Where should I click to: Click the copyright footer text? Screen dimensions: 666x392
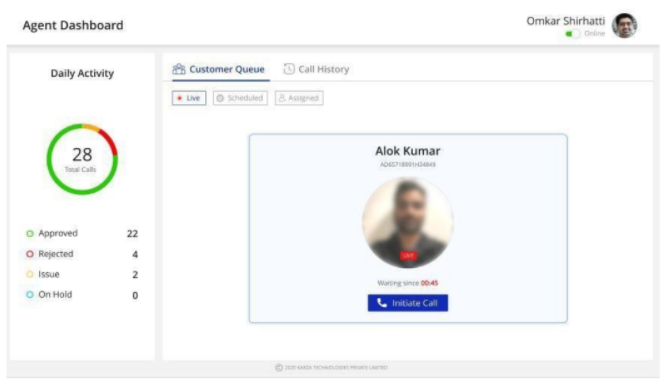click(331, 367)
